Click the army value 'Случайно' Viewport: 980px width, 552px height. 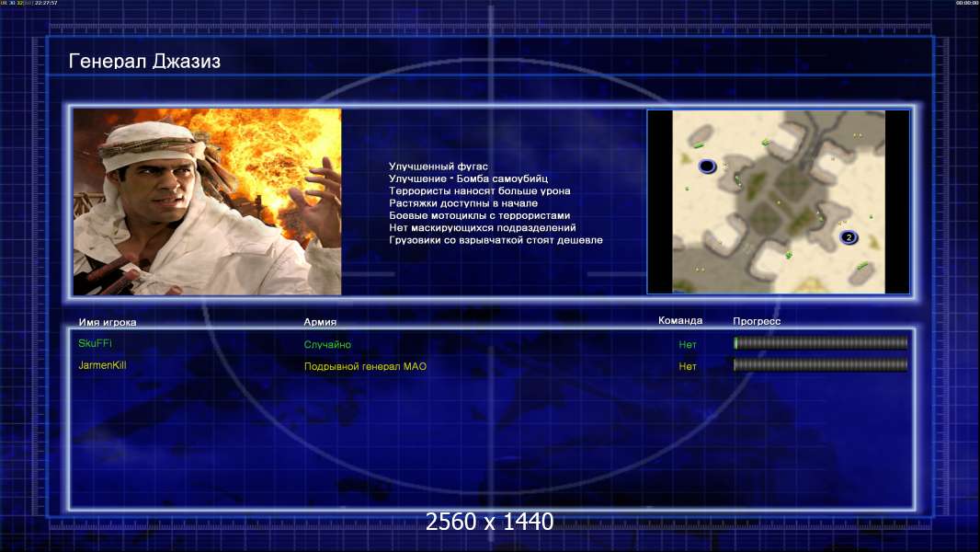[x=327, y=344]
